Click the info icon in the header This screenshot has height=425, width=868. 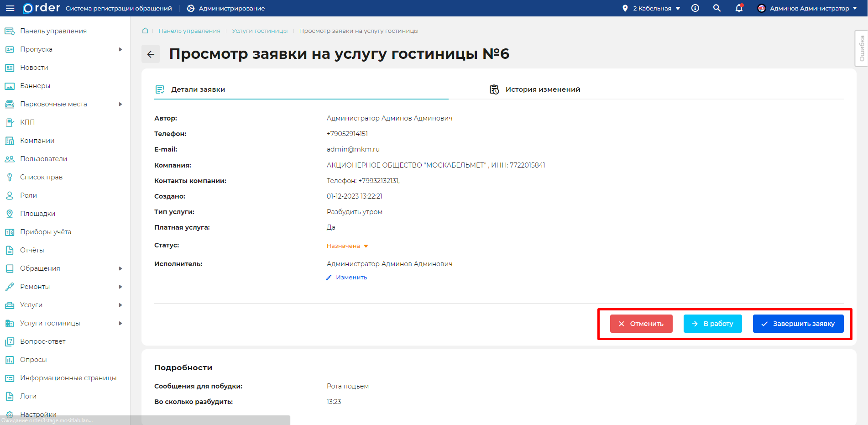[695, 8]
